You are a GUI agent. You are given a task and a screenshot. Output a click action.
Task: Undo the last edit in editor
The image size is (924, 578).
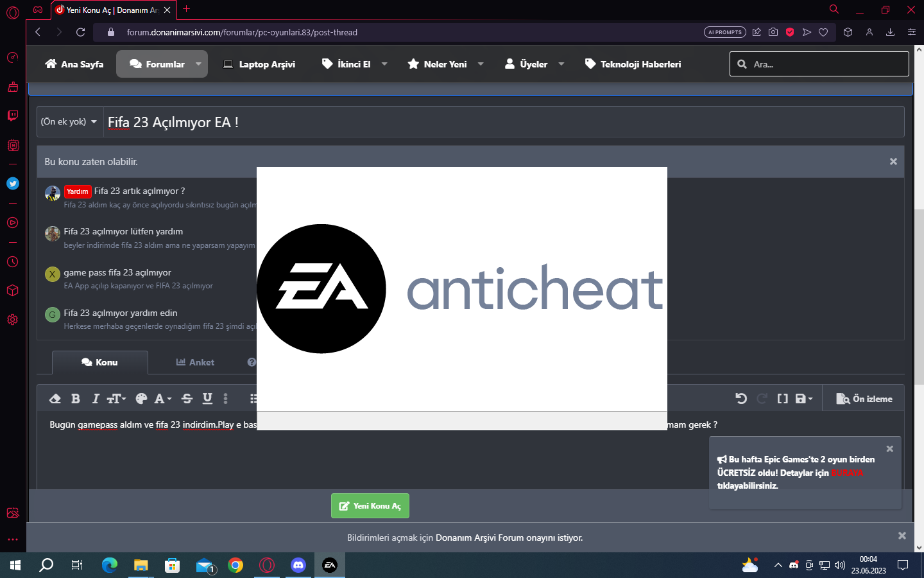(x=741, y=399)
